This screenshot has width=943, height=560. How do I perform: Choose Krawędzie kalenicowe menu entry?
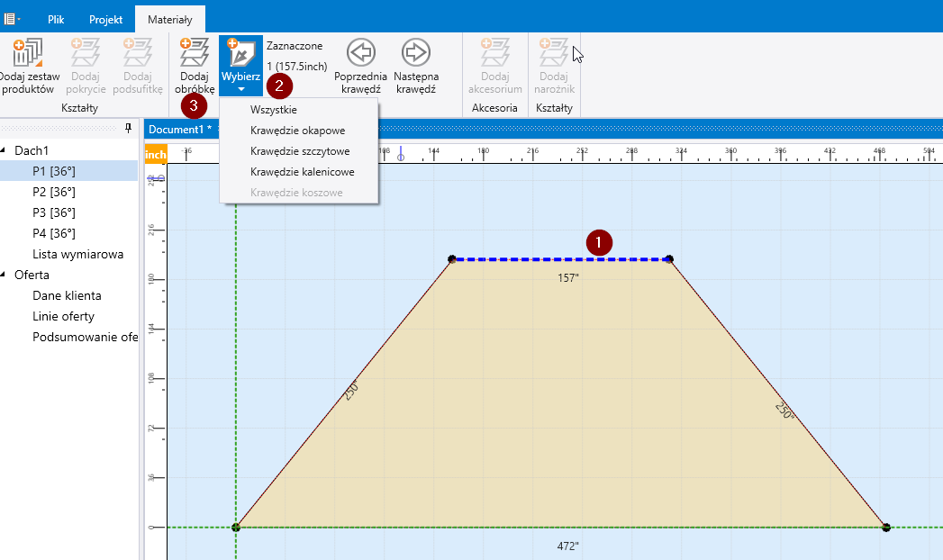click(x=302, y=172)
